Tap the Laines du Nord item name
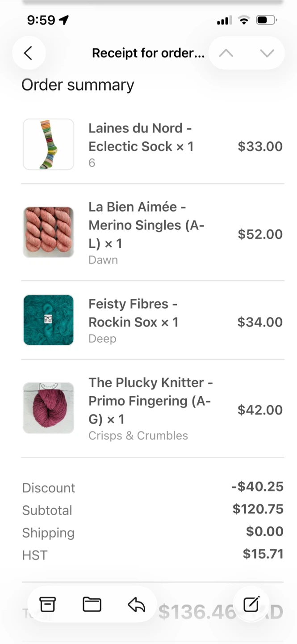 point(141,137)
